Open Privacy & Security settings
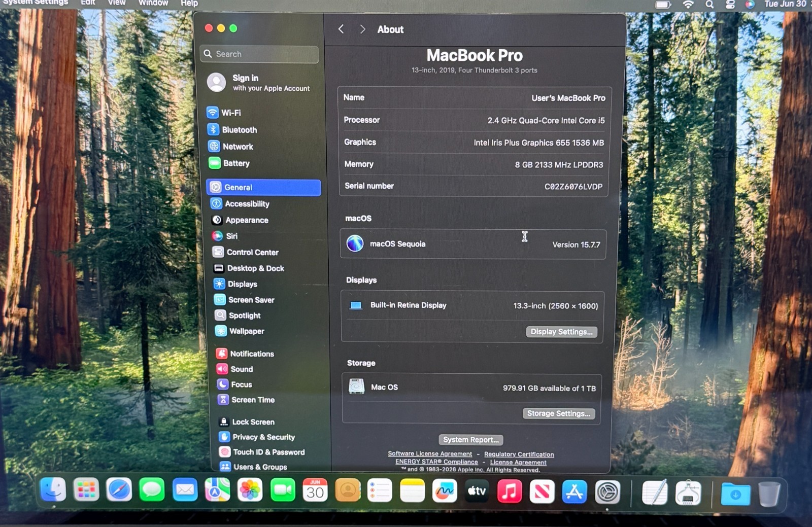812x527 pixels. click(x=257, y=437)
